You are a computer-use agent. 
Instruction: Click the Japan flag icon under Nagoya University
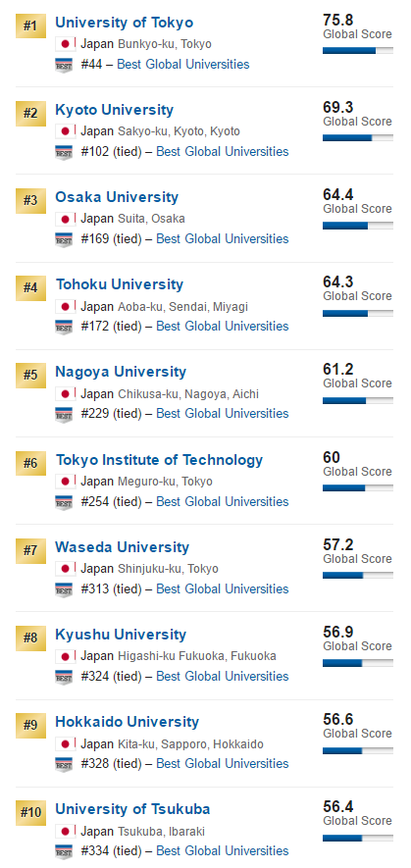coord(66,394)
